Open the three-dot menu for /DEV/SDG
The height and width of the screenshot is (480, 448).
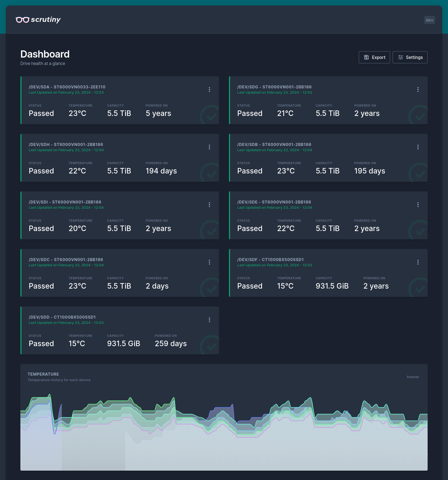pyautogui.click(x=418, y=90)
